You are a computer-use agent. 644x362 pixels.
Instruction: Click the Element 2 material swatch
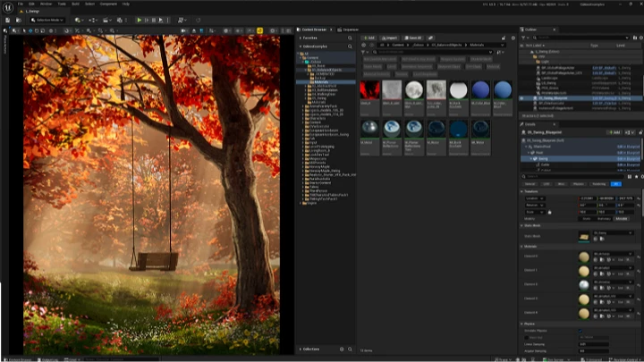(583, 285)
